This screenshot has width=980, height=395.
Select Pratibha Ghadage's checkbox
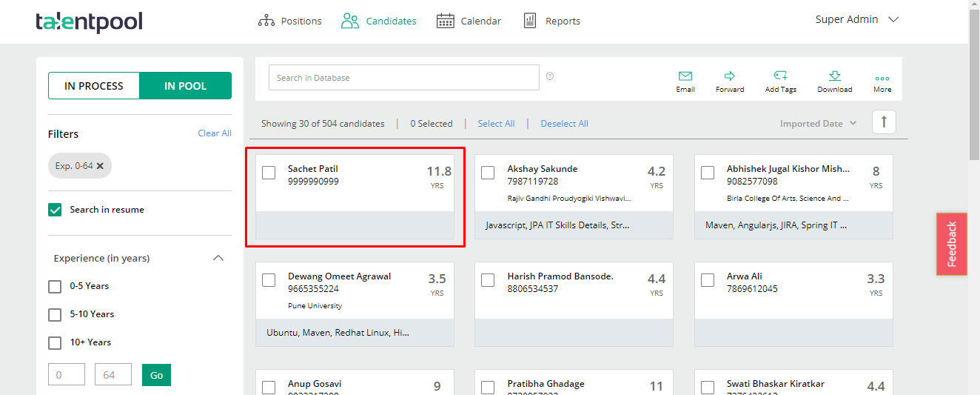pos(488,388)
